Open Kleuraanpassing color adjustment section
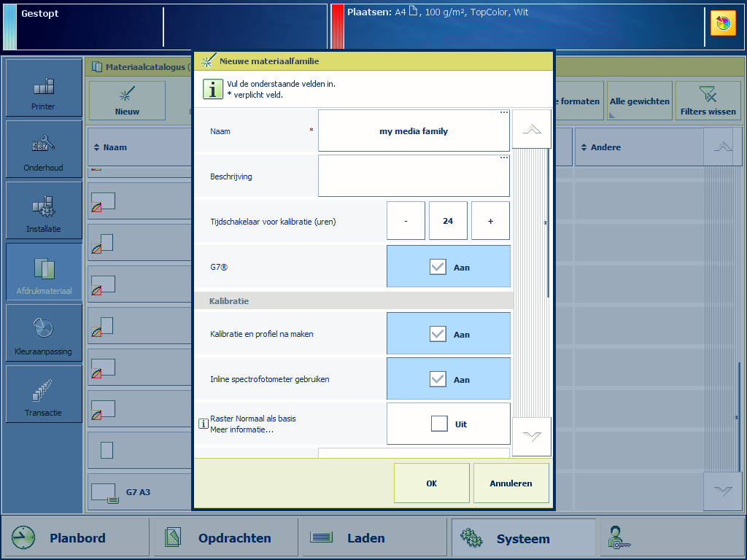Image resolution: width=747 pixels, height=560 pixels. [x=44, y=334]
